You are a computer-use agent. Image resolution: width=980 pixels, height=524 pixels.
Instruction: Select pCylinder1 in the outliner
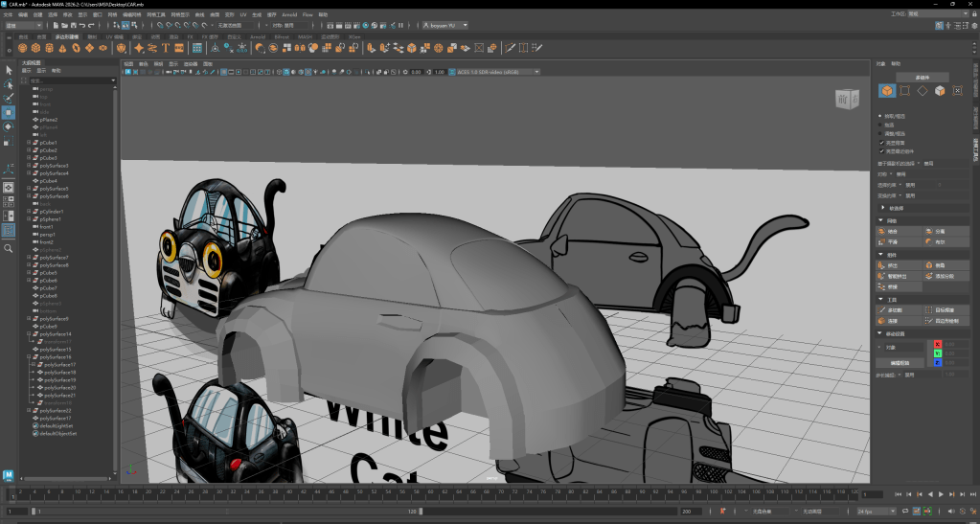tap(51, 212)
